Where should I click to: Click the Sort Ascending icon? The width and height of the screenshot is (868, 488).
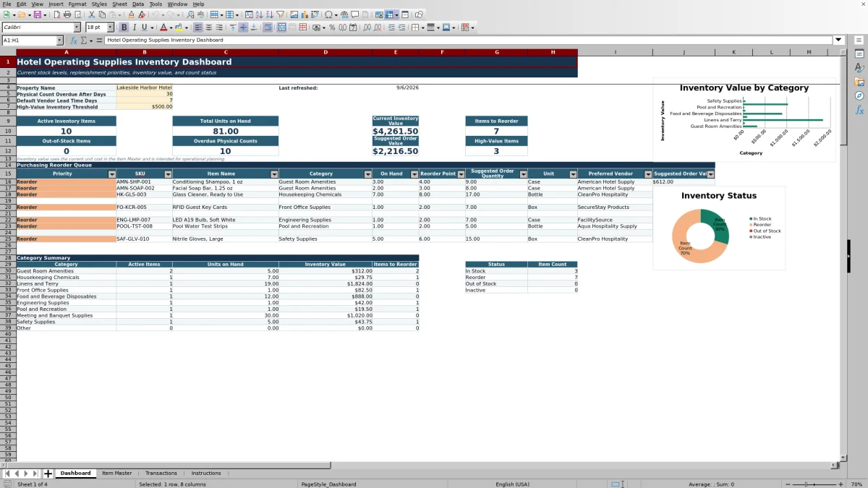259,14
